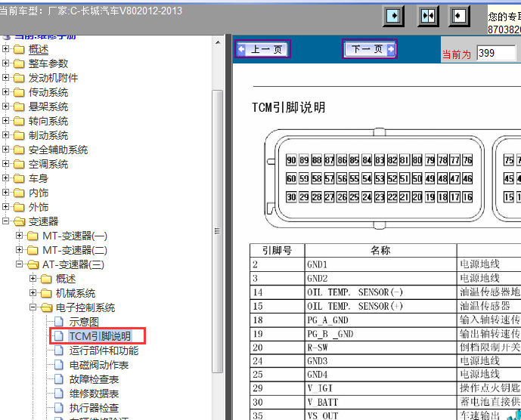The image size is (521, 420).
Task: Select the 安全辅助系统 tree item
Action: point(58,150)
